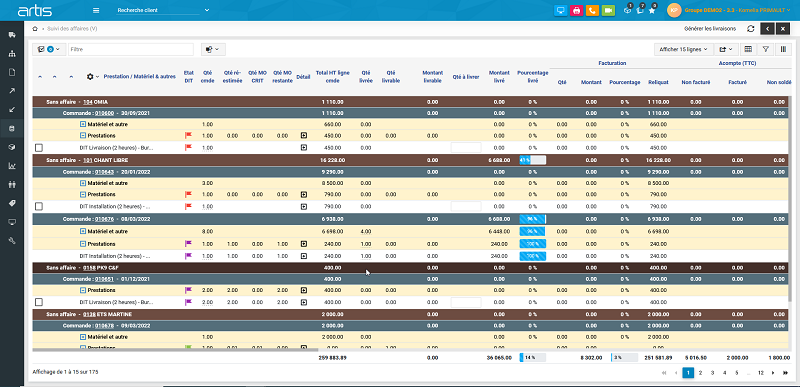Open the chart icon in left sidebar

[x=12, y=166]
